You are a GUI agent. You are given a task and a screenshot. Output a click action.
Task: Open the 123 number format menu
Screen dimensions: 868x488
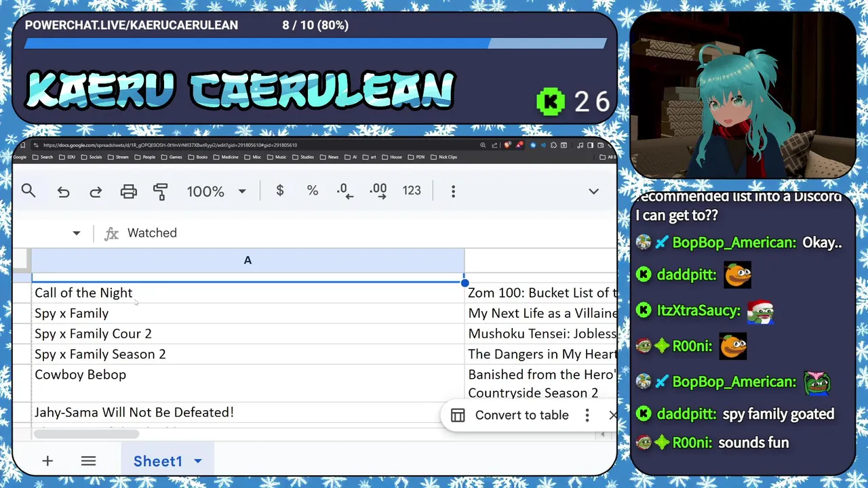pos(412,191)
